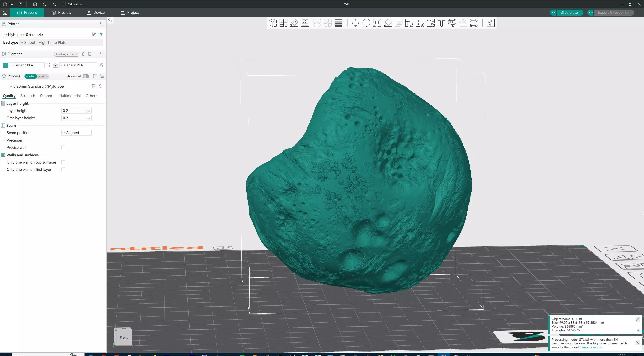This screenshot has width=644, height=356.
Task: Open the Slice plate dropdown arrow
Action: coord(553,13)
